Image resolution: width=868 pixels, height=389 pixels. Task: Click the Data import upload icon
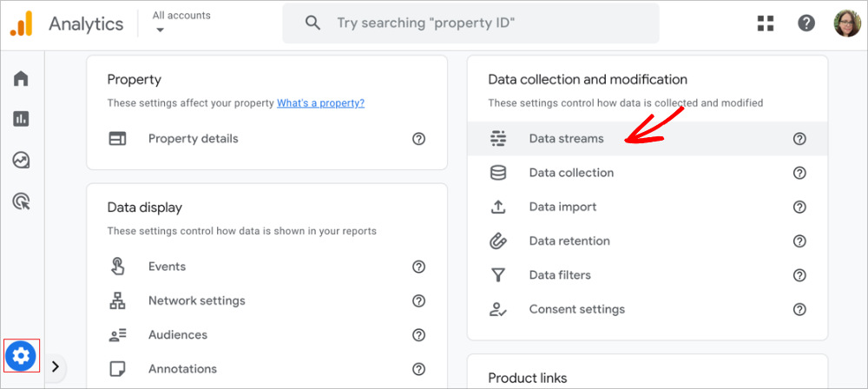pyautogui.click(x=498, y=208)
